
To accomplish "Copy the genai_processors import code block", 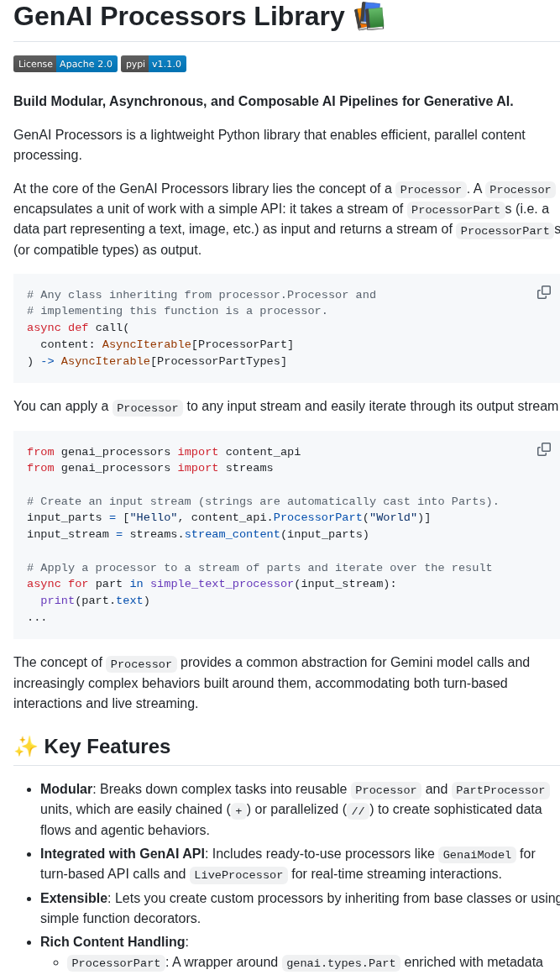I will (x=544, y=449).
